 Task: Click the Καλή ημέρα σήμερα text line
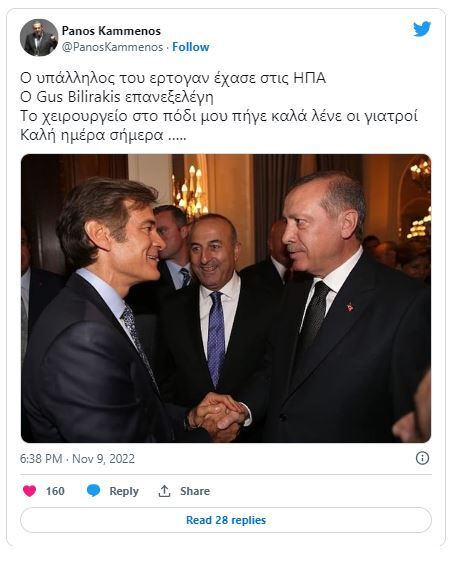click(x=103, y=135)
